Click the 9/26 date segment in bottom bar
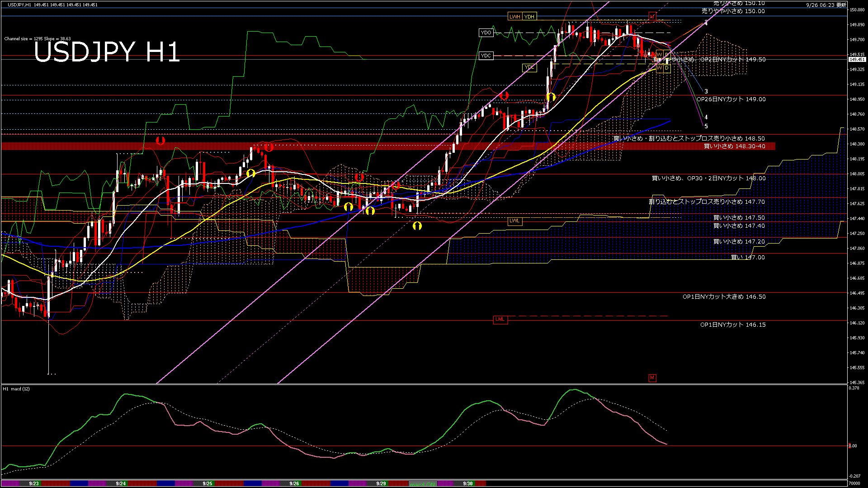The image size is (868, 488). click(x=294, y=483)
